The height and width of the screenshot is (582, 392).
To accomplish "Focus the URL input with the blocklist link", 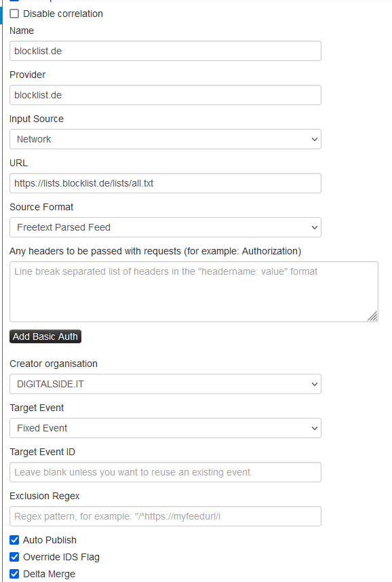I will [165, 183].
